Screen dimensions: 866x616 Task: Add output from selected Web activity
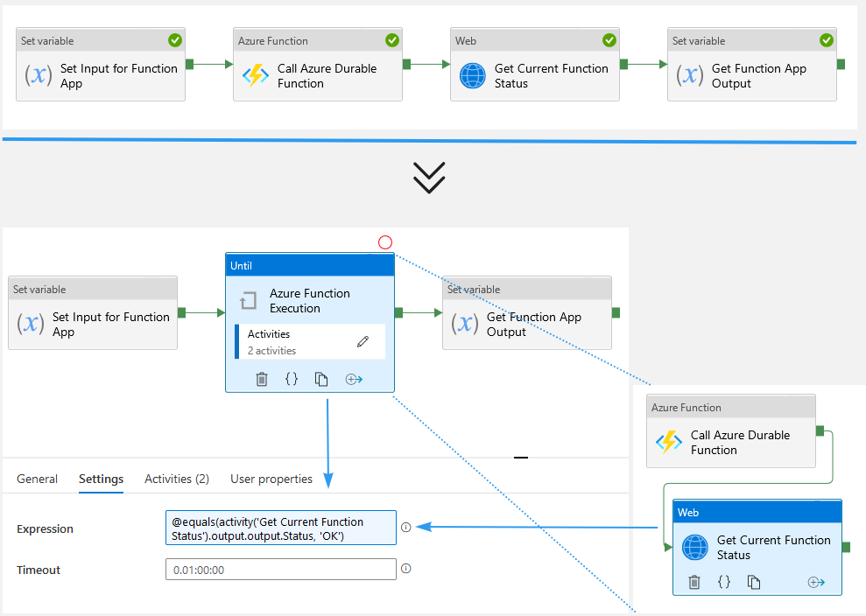(816, 583)
